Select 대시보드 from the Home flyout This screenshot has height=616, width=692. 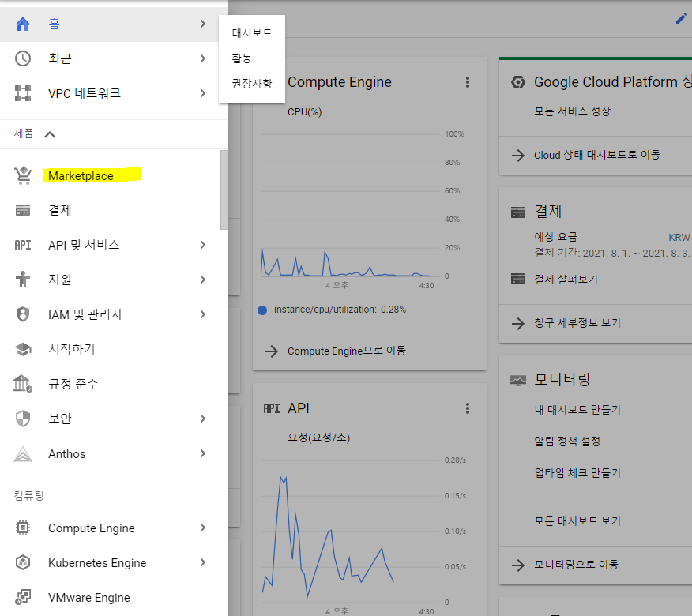(x=252, y=33)
